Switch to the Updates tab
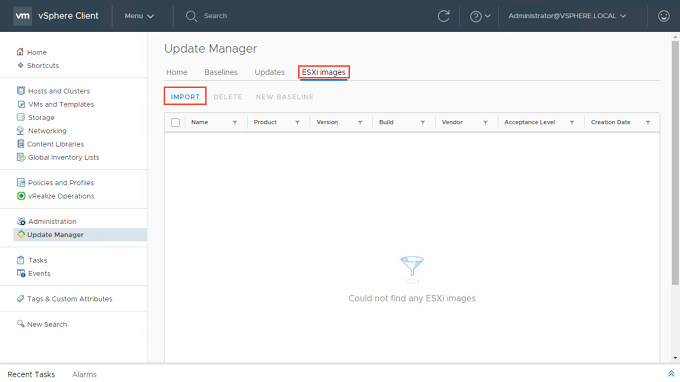The width and height of the screenshot is (680, 382). 270,72
